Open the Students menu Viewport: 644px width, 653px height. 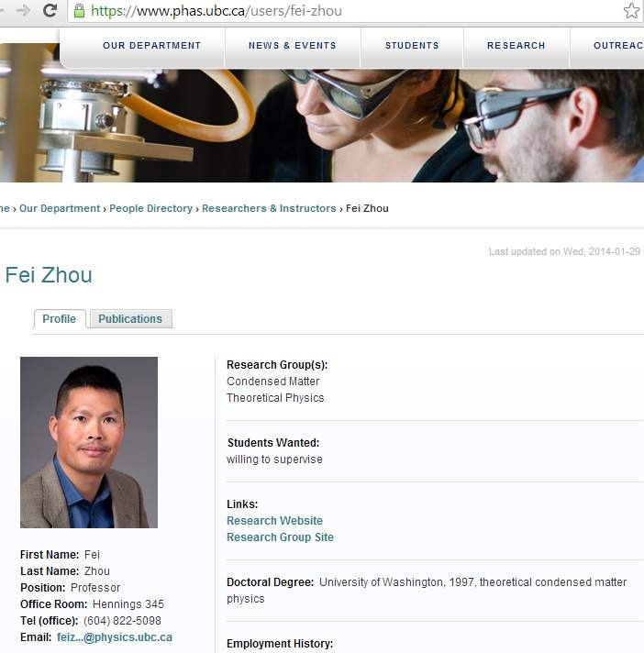point(412,45)
